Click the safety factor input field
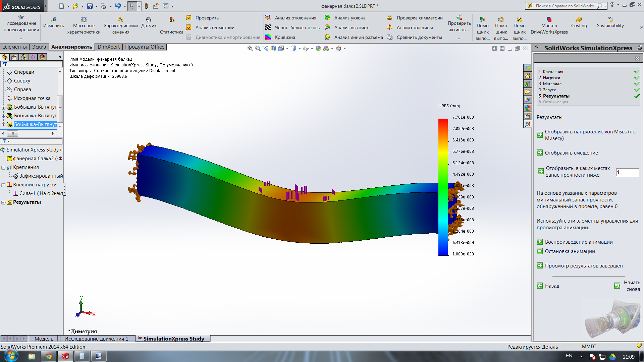The width and height of the screenshot is (644, 362). 627,172
